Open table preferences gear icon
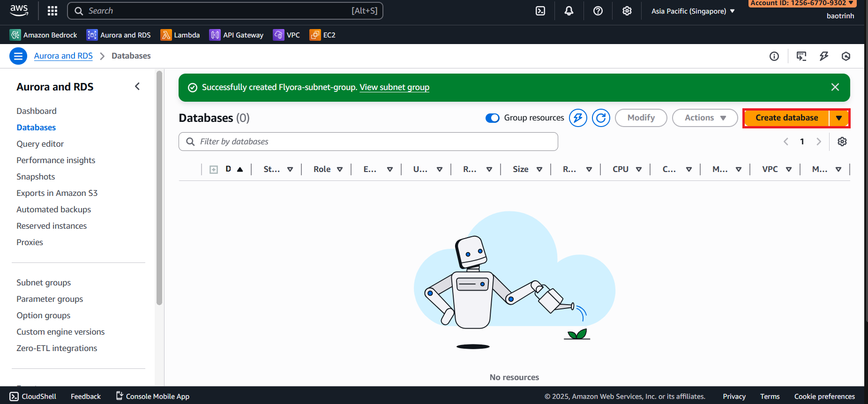This screenshot has height=404, width=868. pyautogui.click(x=842, y=142)
